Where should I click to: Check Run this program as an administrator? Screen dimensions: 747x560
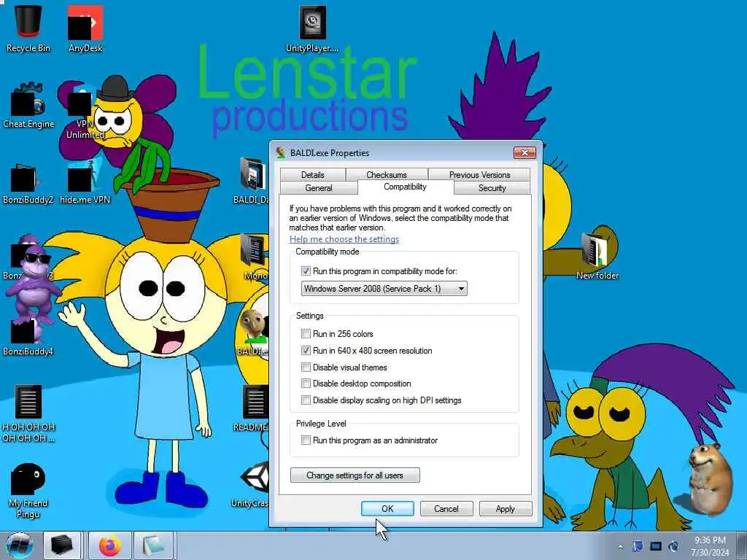click(306, 440)
